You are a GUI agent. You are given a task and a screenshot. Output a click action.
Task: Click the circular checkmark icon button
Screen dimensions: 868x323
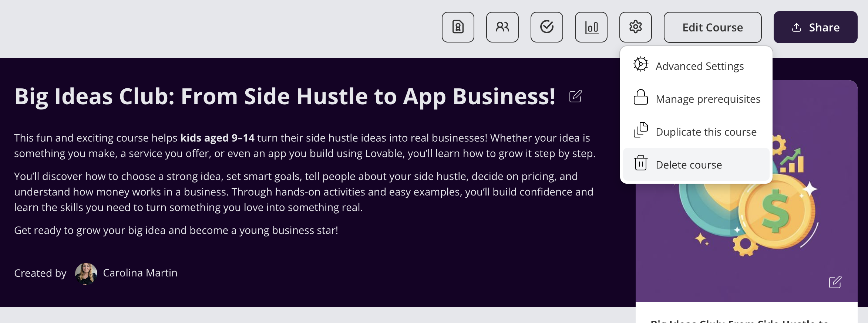pos(546,27)
